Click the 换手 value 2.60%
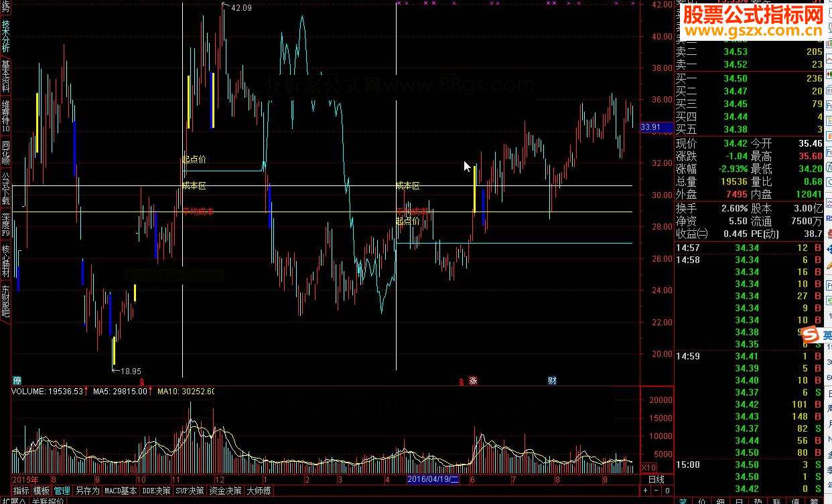 click(735, 209)
